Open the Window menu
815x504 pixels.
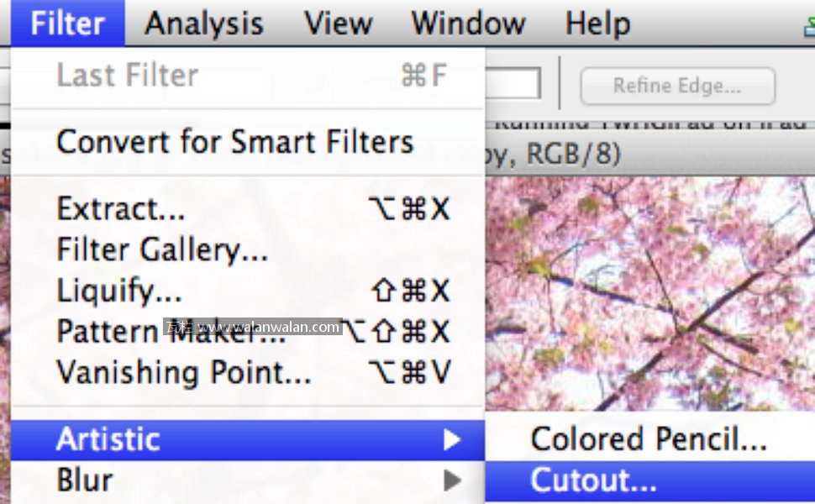click(x=468, y=23)
